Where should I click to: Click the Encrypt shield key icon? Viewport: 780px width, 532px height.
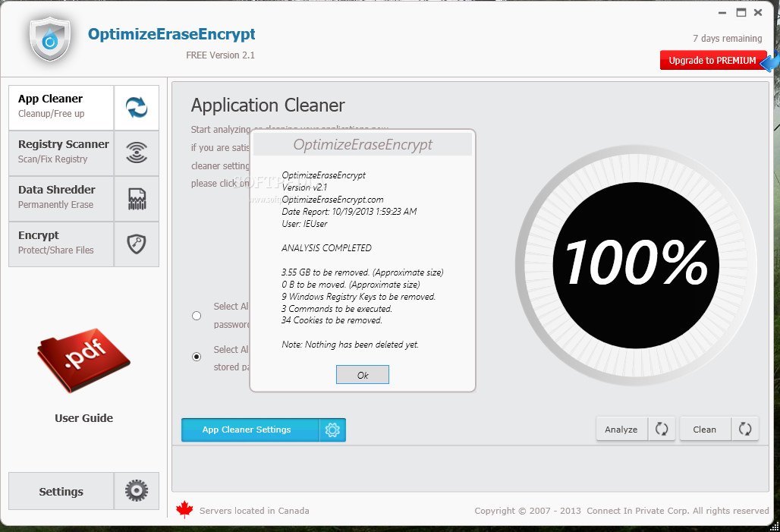tap(137, 244)
